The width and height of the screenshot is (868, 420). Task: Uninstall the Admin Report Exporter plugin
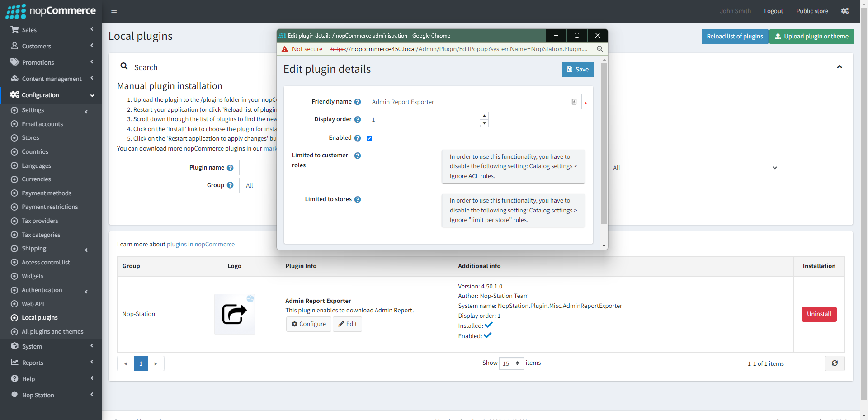[819, 314]
